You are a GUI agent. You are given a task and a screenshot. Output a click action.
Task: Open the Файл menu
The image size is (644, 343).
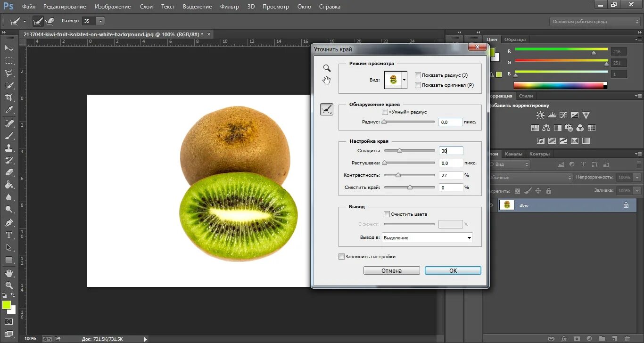coord(28,7)
